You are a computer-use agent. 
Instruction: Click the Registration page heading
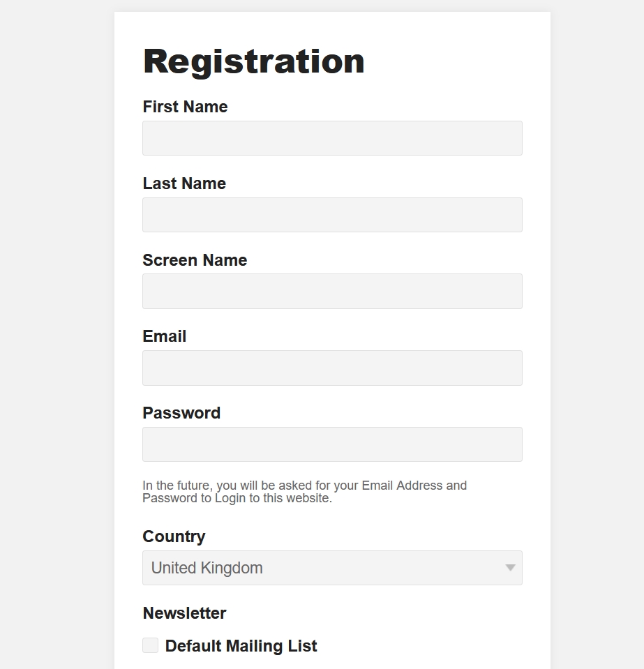[253, 61]
